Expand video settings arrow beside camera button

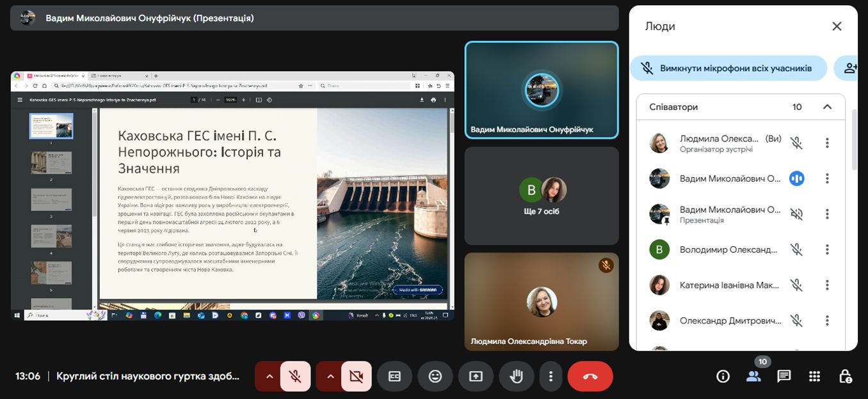(x=330, y=377)
